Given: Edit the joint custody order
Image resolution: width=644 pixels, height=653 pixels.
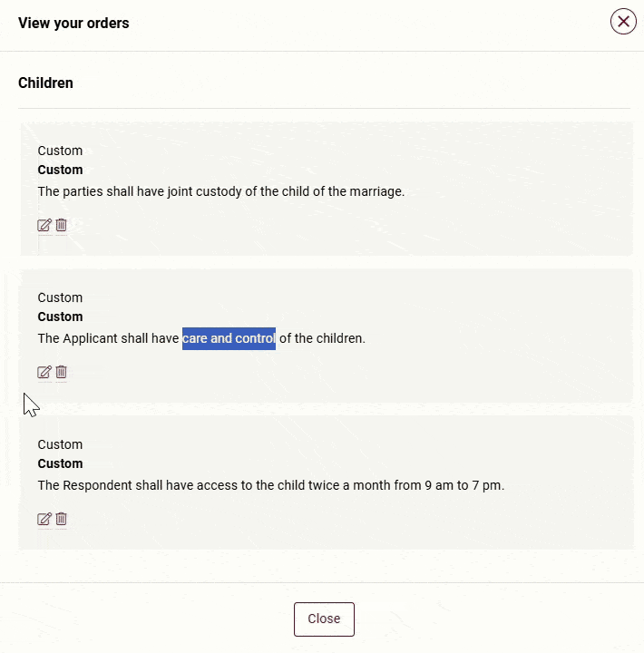Looking at the screenshot, I should (x=44, y=226).
